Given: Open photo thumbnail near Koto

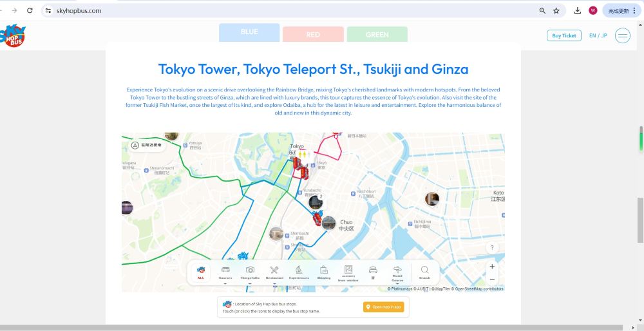Looking at the screenshot, I should tap(431, 199).
